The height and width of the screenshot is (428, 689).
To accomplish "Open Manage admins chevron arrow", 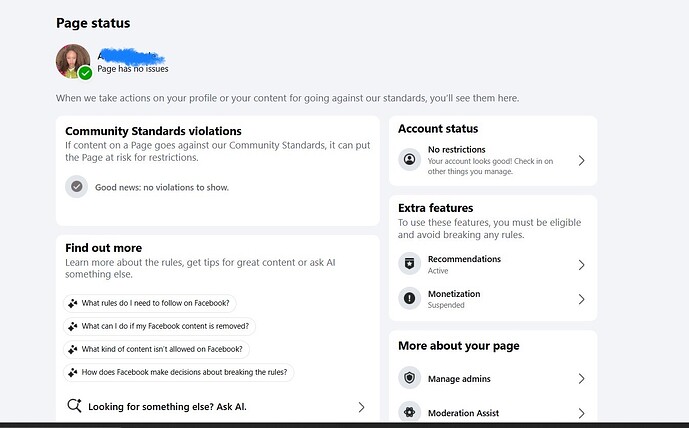I will (581, 378).
